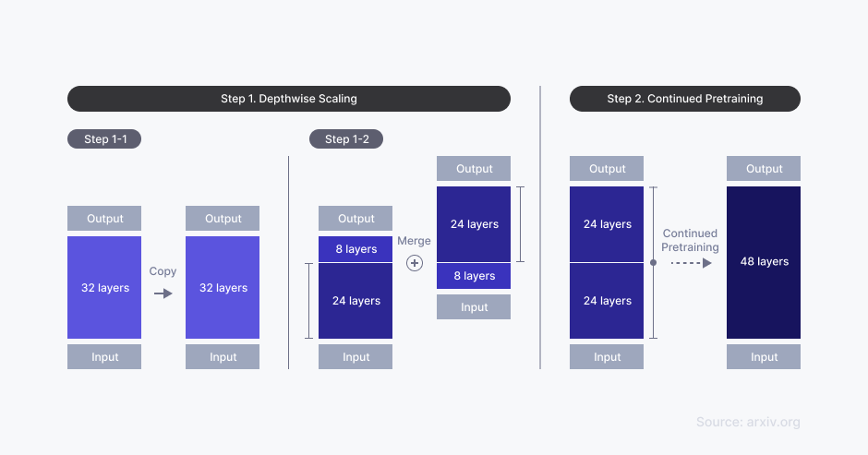Click the Step 1-1 label pill
Image resolution: width=868 pixels, height=455 pixels.
click(103, 139)
